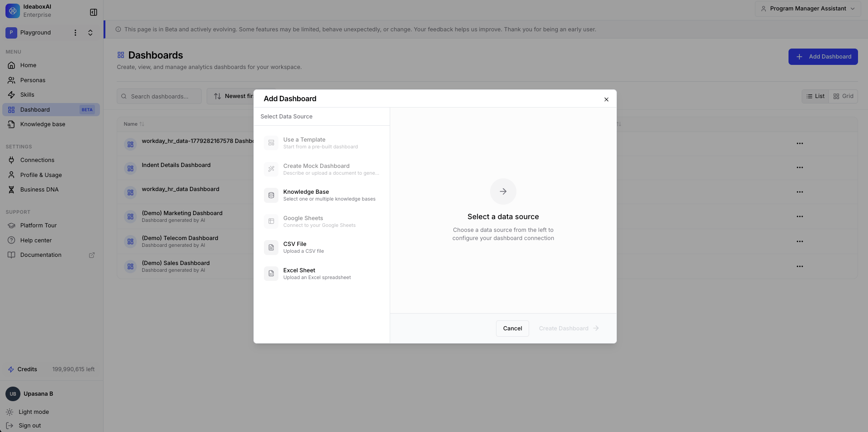Switch to Grid view
The width and height of the screenshot is (868, 432).
coord(843,96)
